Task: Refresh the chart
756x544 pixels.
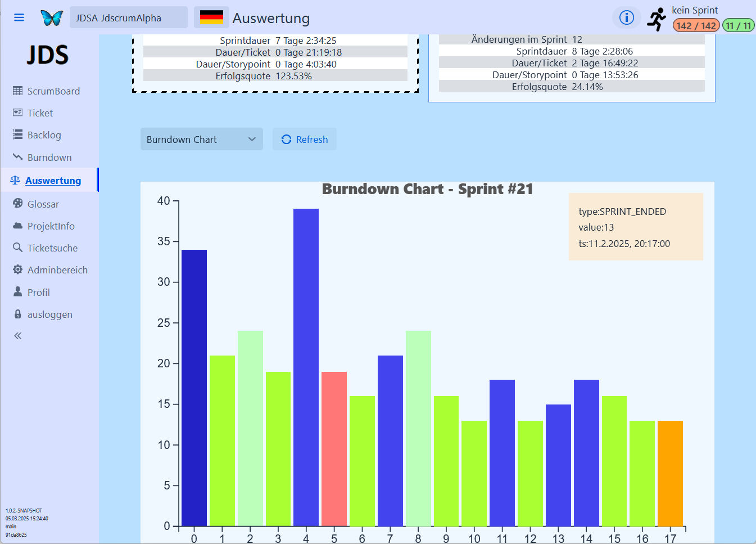Action: click(x=305, y=140)
